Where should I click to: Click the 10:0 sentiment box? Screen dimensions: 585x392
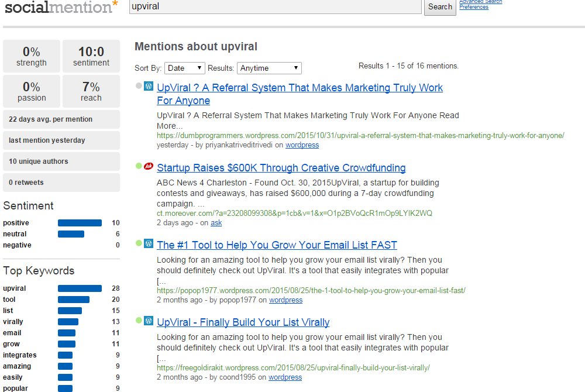point(91,56)
